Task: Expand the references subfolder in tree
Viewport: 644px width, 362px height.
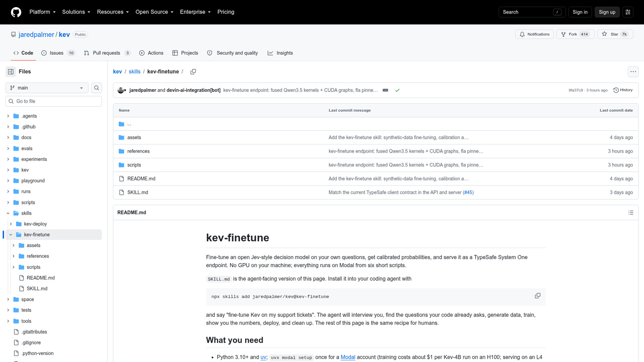Action: point(14,256)
